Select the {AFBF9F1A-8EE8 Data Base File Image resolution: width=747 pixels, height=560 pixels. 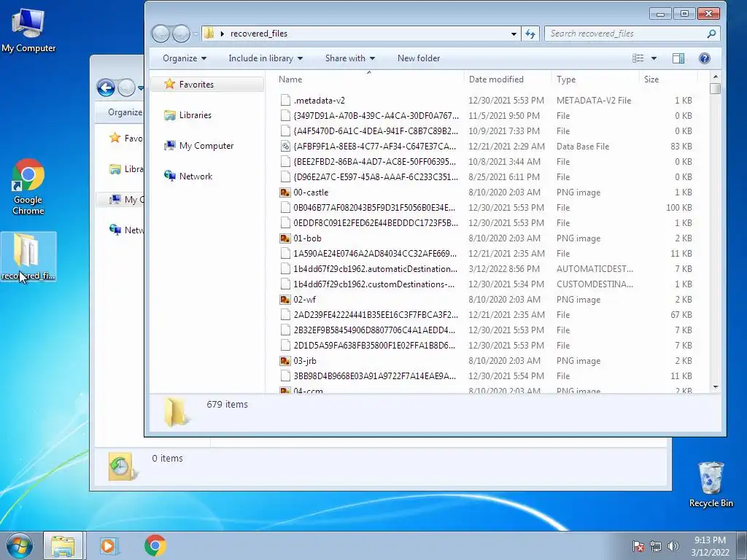click(486, 146)
